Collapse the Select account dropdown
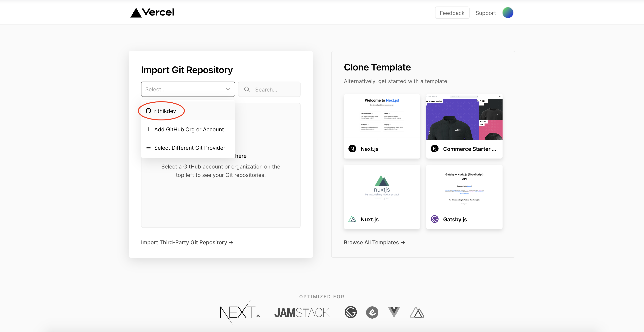The width and height of the screenshot is (644, 332). [228, 89]
